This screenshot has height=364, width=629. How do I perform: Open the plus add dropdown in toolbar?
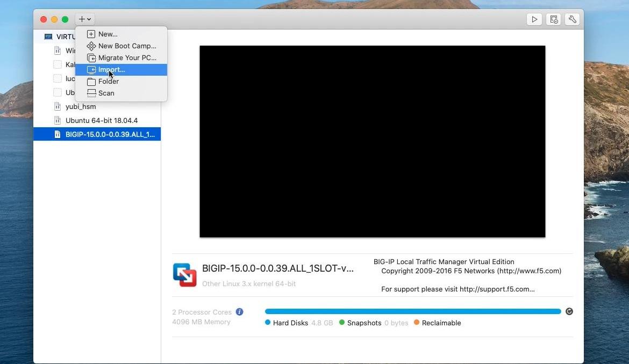(x=84, y=19)
